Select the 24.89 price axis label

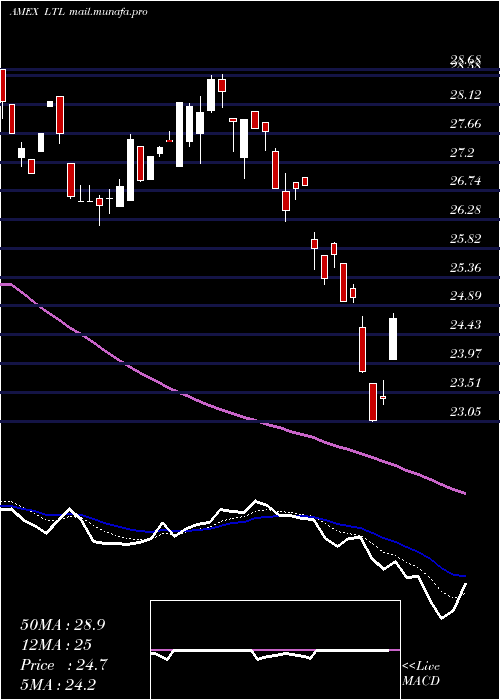click(466, 296)
